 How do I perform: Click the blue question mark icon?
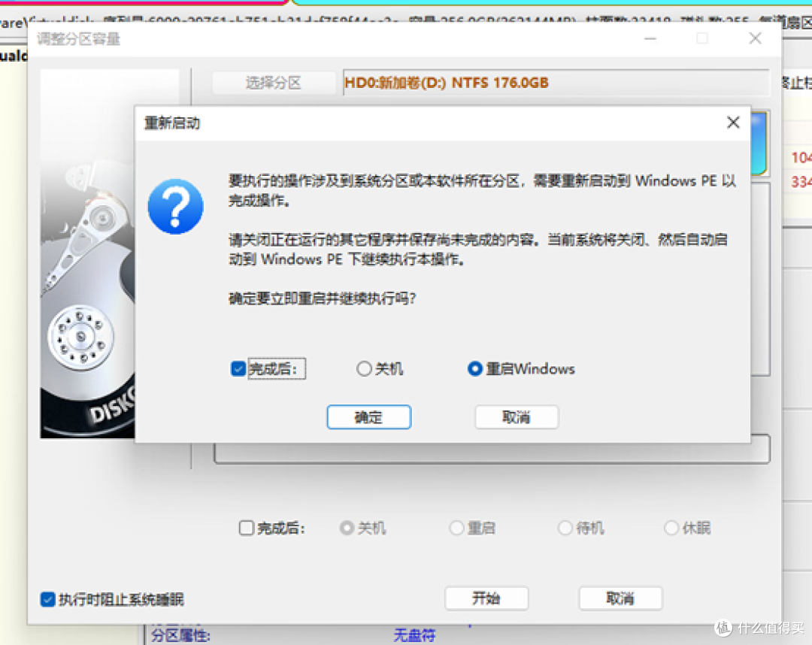175,206
